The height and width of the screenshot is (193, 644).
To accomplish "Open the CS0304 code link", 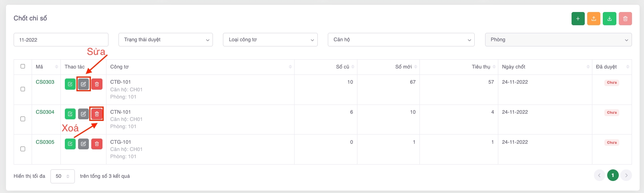I will coord(45,112).
